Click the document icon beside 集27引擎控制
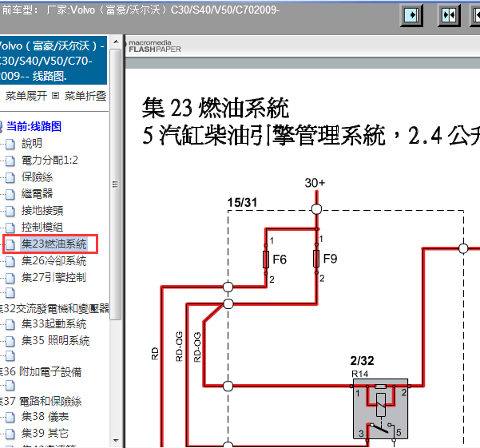This screenshot has height=448, width=480. click(x=10, y=278)
